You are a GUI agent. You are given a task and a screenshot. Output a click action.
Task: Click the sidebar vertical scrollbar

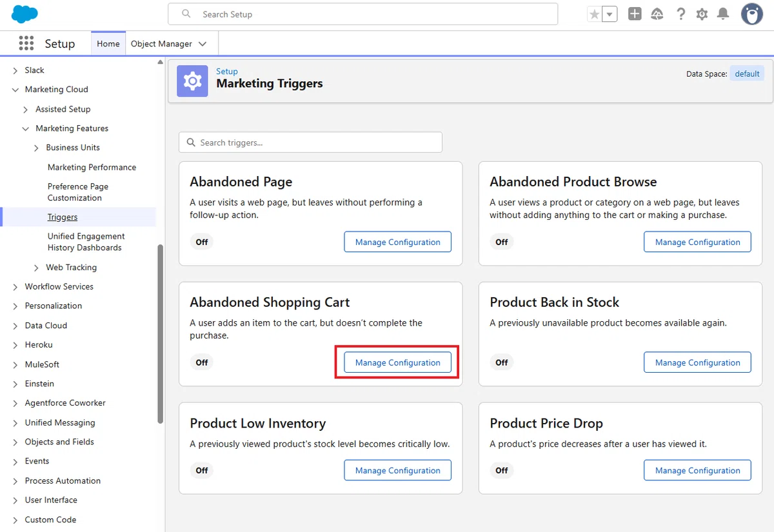coord(161,333)
